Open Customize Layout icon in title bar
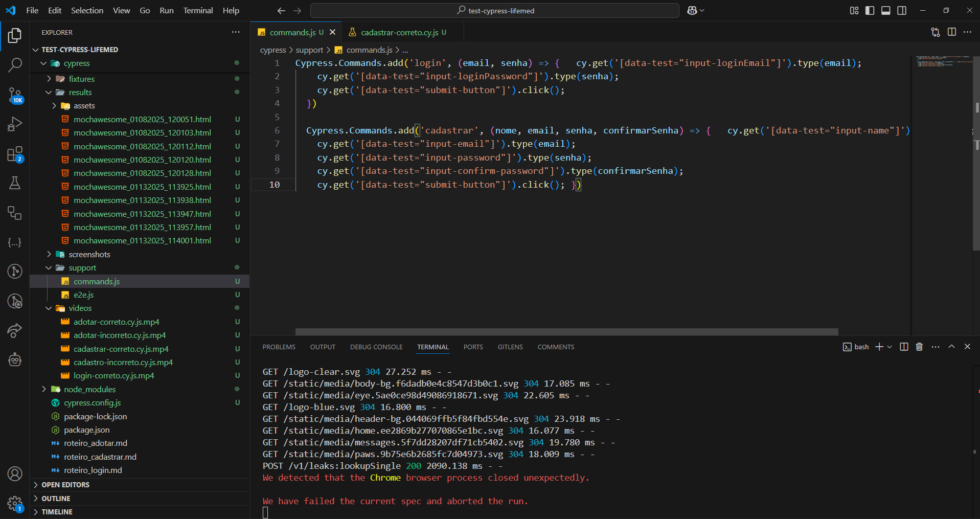The image size is (980, 519). click(854, 10)
